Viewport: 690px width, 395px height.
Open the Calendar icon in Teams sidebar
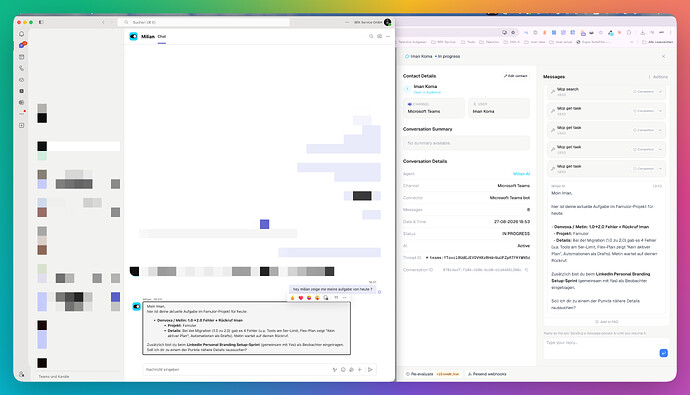[21, 57]
